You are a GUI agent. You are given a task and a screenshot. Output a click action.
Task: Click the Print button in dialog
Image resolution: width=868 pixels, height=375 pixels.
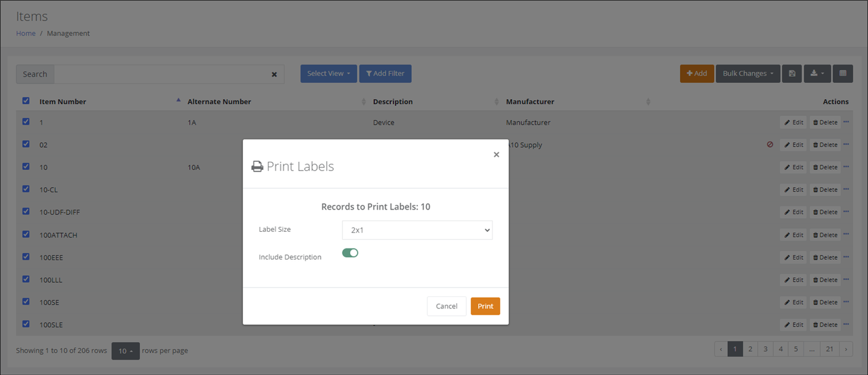(485, 306)
